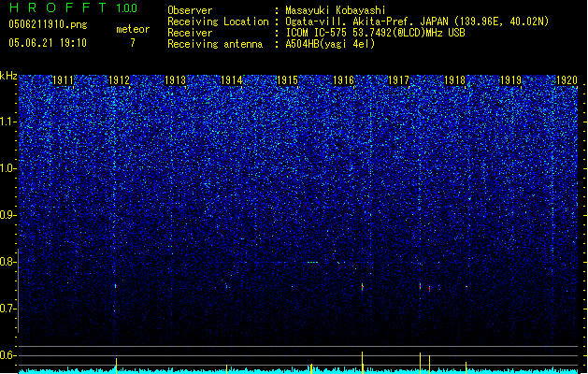Click the 1920 time axis label
The image size is (588, 374).
566,80
